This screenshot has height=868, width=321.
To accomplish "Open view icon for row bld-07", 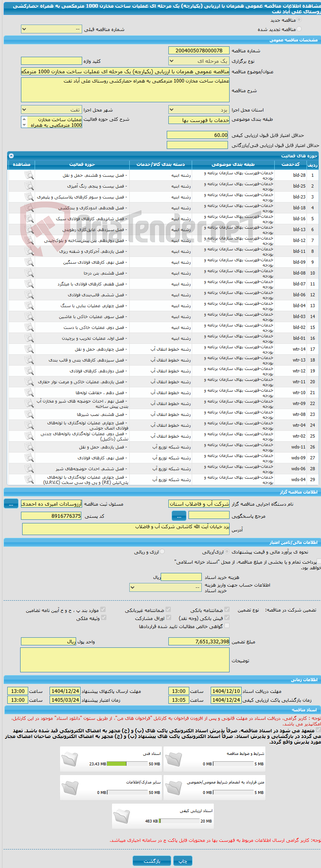I will (29, 284).
